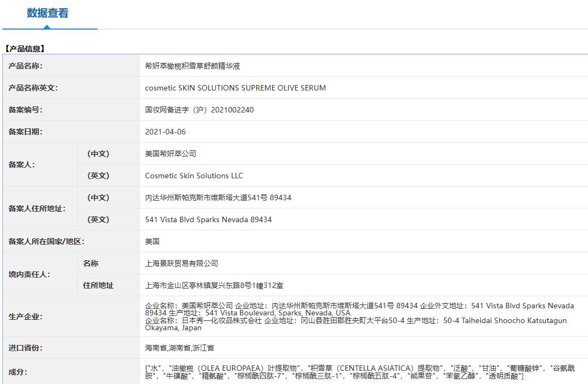Select the English name SUPREME OLIVE SERUM text
Image resolution: width=588 pixels, height=384 pixels.
coord(284,88)
